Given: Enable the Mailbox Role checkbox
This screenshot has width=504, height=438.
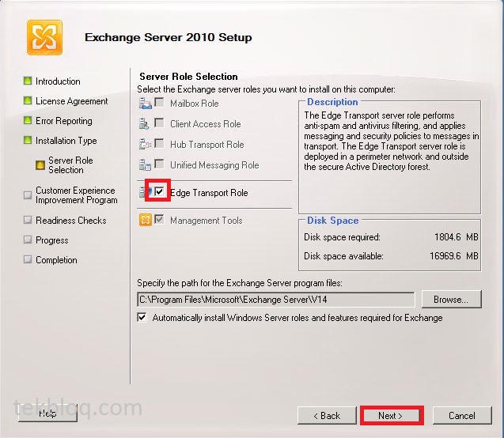Looking at the screenshot, I should point(159,103).
